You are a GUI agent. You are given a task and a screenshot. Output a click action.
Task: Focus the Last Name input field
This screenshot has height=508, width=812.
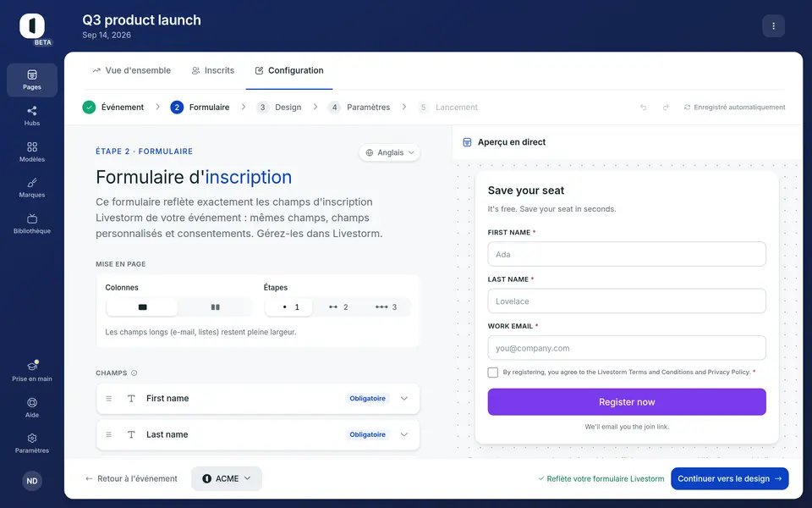pyautogui.click(x=627, y=301)
